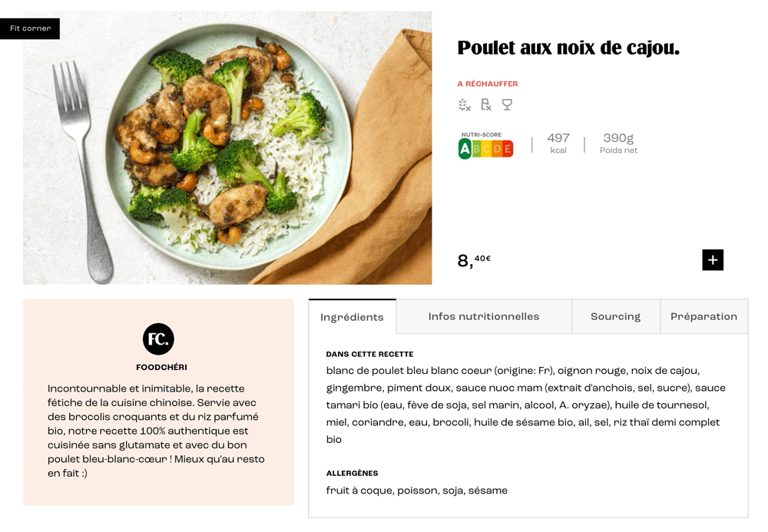The width and height of the screenshot is (768, 532).
Task: Click the FC. FoodChéri logo
Action: pos(158,339)
